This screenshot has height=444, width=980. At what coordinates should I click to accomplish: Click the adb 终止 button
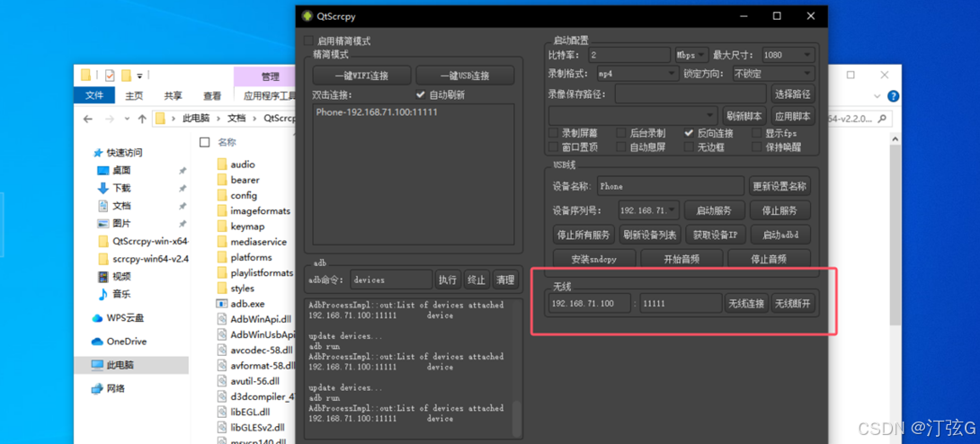pos(477,280)
